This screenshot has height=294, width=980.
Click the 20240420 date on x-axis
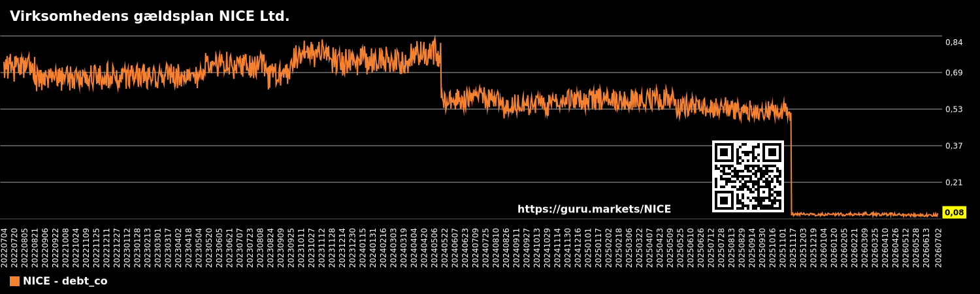[x=425, y=247]
